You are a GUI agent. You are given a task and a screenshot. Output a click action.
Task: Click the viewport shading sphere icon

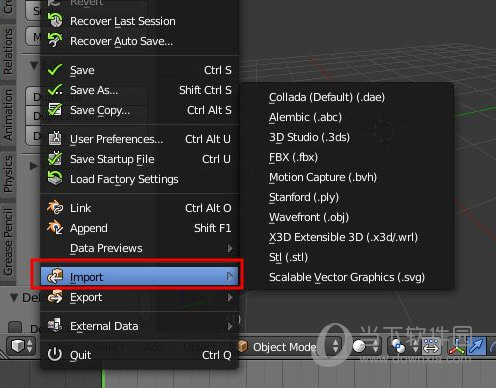[x=359, y=347]
